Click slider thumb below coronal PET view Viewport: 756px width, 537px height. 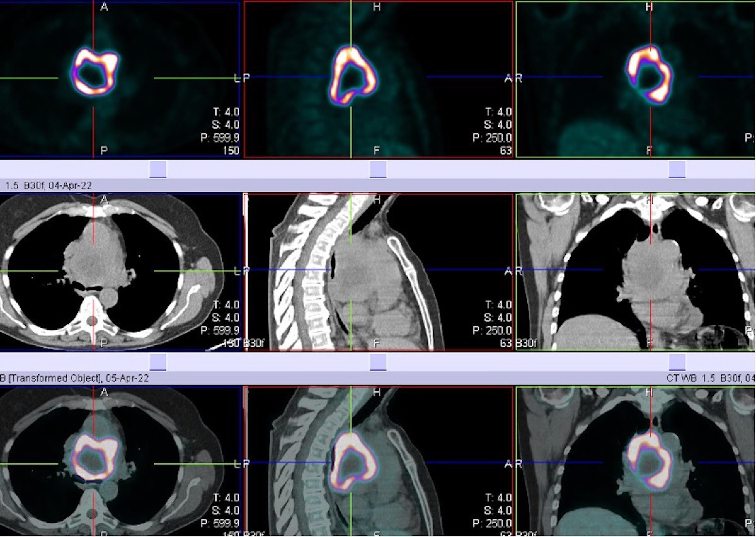[677, 170]
